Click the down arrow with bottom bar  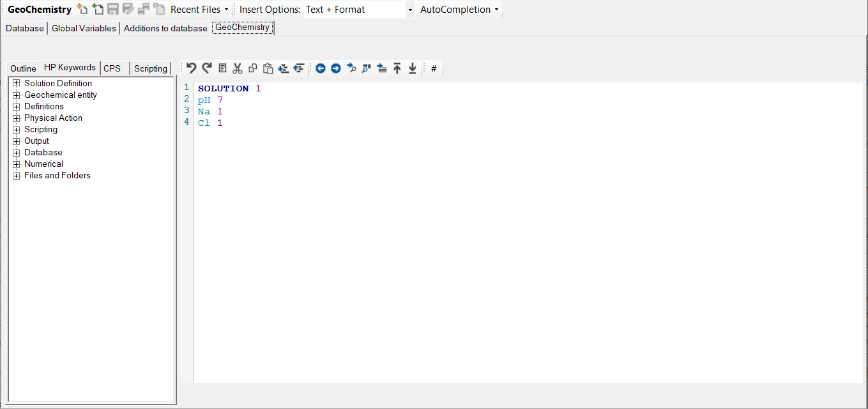[413, 68]
